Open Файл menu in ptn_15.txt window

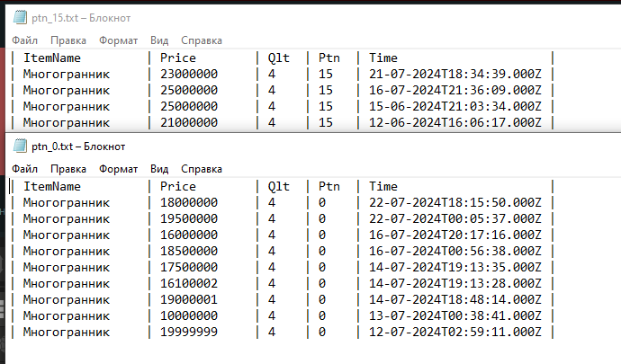24,40
